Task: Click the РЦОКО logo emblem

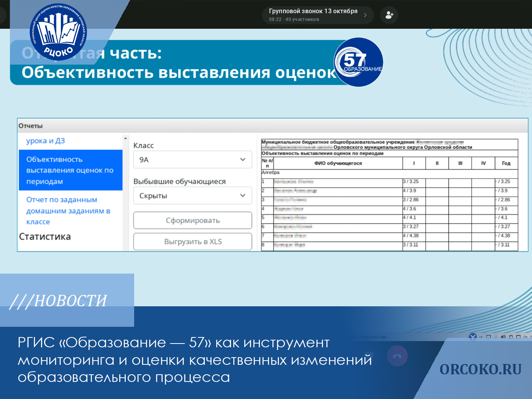Action: click(58, 32)
